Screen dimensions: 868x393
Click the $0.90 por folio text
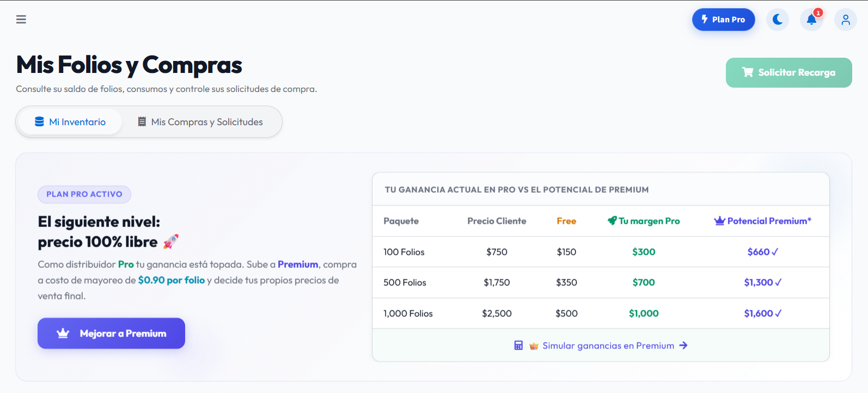click(x=172, y=280)
